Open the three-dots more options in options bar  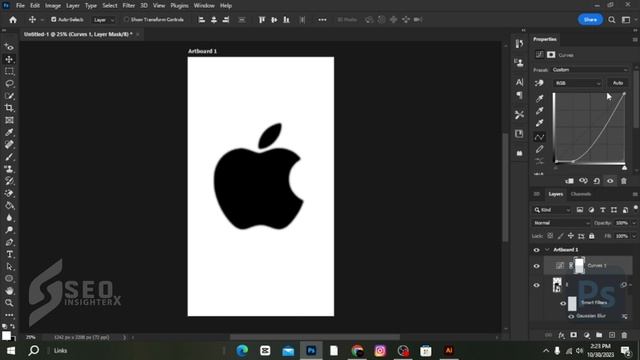(322, 20)
